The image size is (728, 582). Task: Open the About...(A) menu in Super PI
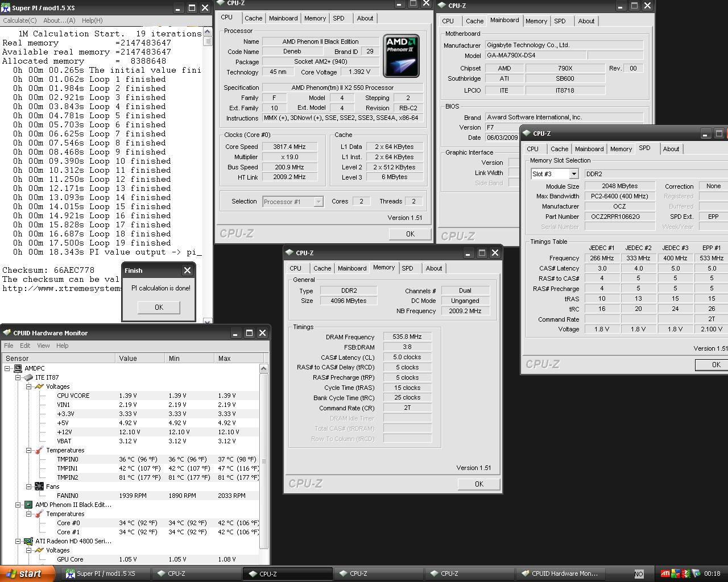click(x=59, y=20)
